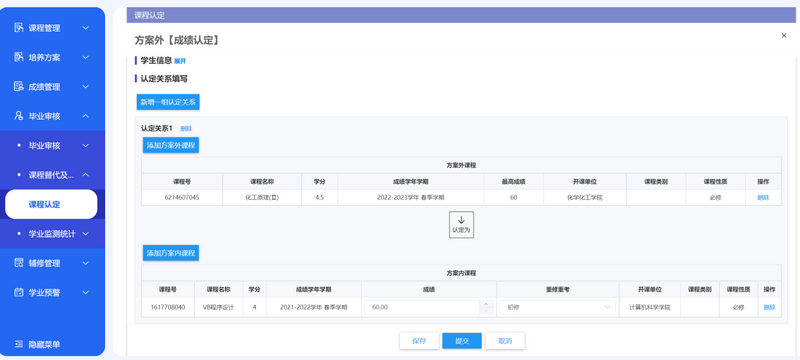Increase 成绩 value with up stepper arrow
Screen dimensions: 800x360
pos(486,304)
